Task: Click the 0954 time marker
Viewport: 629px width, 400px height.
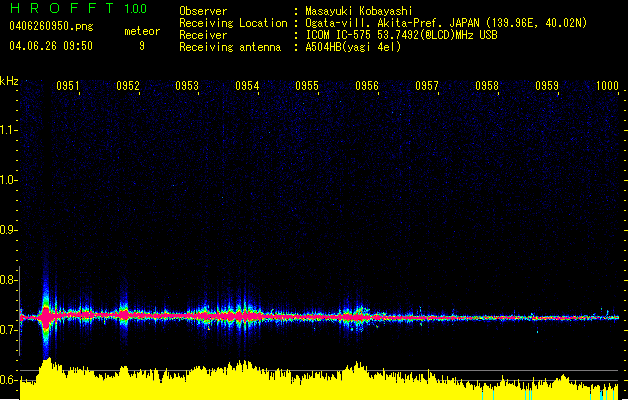Action: click(x=247, y=85)
